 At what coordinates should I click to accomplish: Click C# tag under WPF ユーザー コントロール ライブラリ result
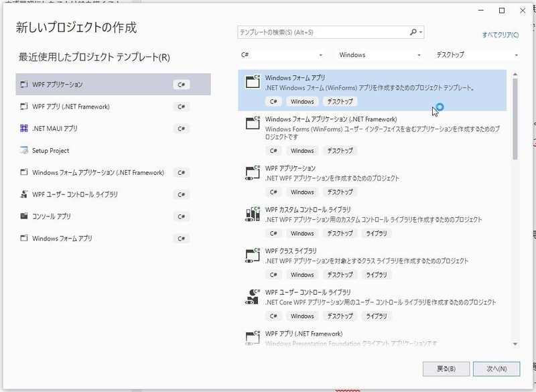[273, 316]
